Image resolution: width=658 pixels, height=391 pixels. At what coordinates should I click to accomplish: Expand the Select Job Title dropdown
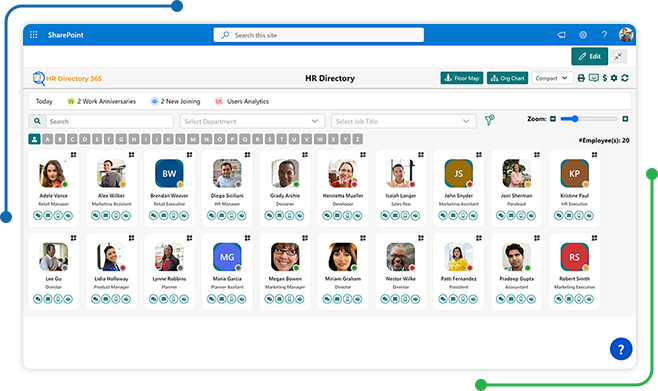[x=404, y=121]
